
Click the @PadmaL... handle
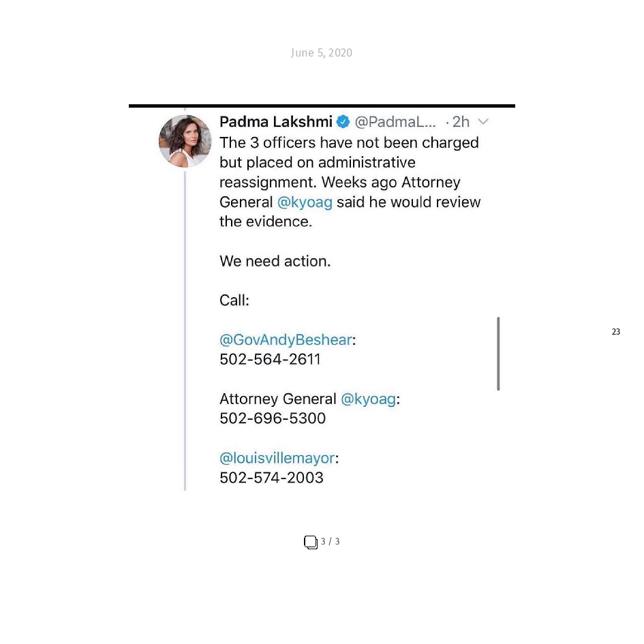click(x=395, y=122)
